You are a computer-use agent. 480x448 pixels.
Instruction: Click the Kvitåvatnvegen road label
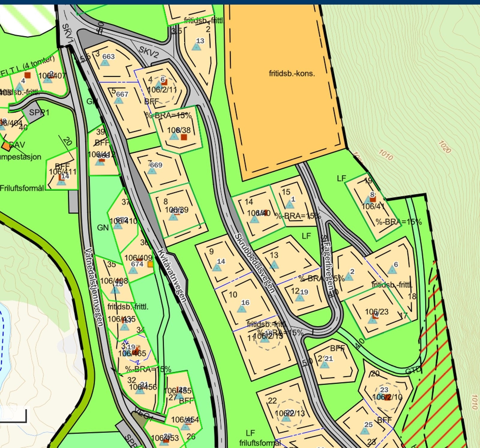172,275
